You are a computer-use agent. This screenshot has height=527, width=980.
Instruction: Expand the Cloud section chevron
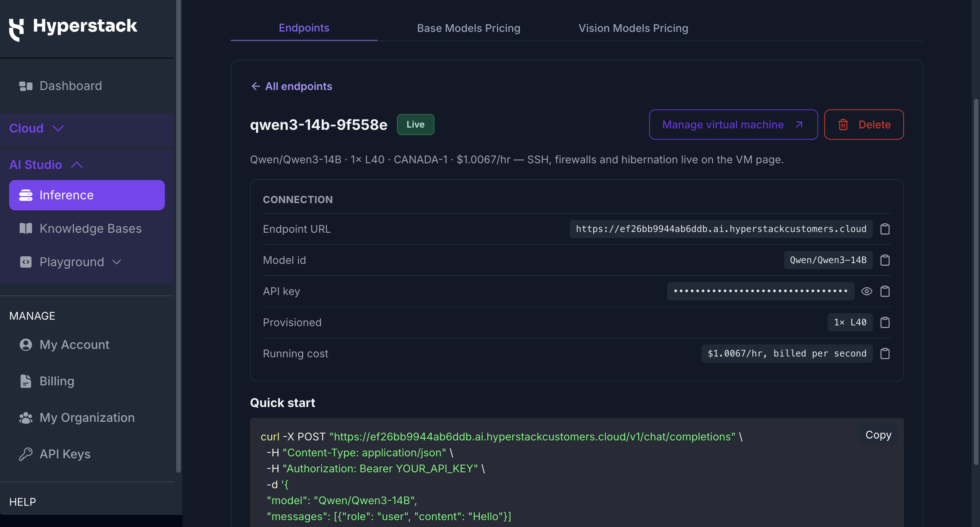click(58, 128)
